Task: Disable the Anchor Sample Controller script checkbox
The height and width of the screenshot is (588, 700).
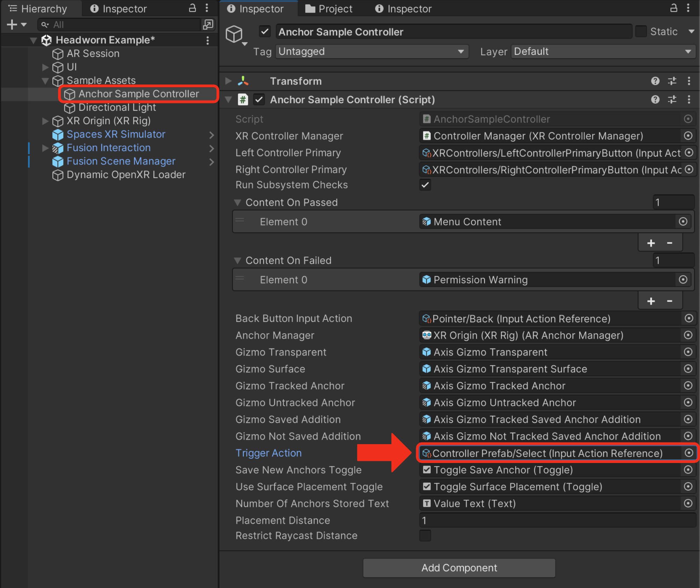Action: [259, 100]
